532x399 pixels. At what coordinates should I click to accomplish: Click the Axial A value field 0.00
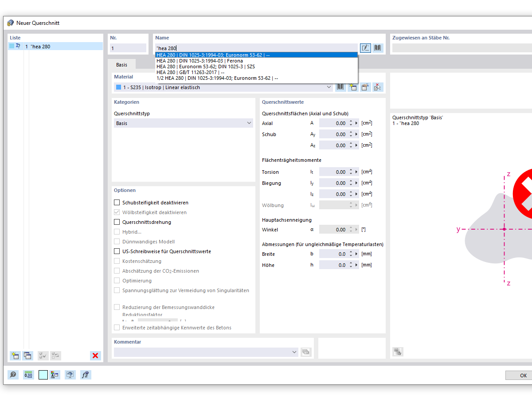click(333, 123)
